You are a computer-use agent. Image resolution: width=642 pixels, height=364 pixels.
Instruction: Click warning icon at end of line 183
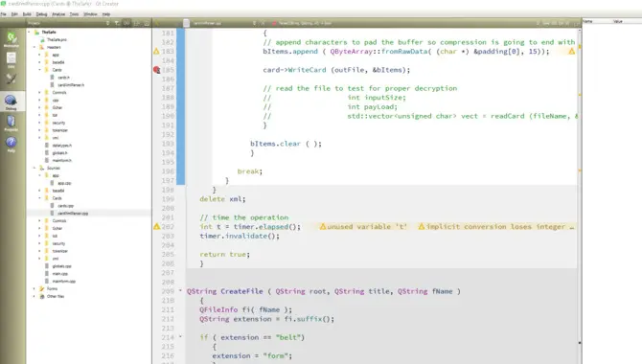pos(572,51)
